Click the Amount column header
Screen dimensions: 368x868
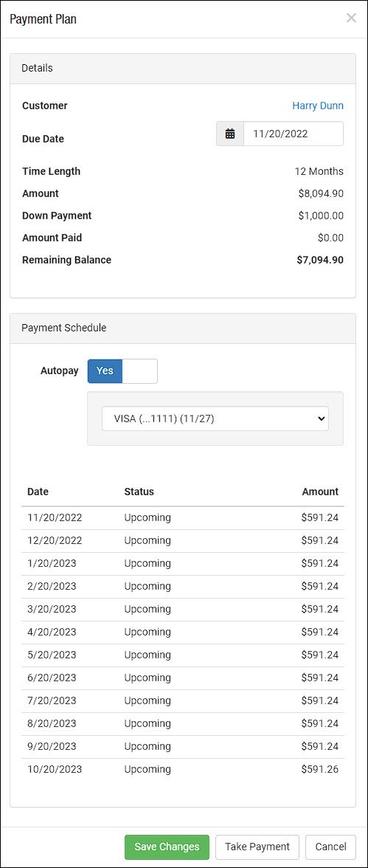[x=320, y=492]
